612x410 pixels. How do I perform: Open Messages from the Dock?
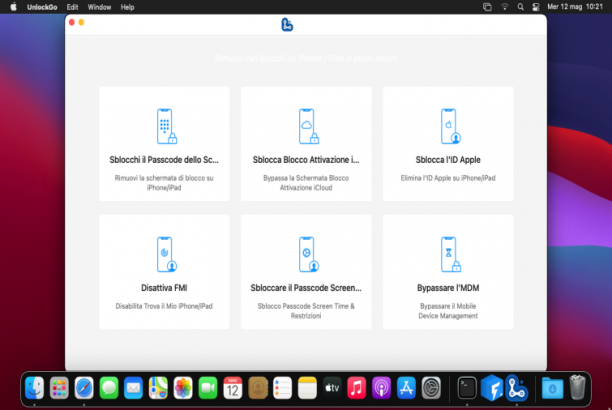109,388
